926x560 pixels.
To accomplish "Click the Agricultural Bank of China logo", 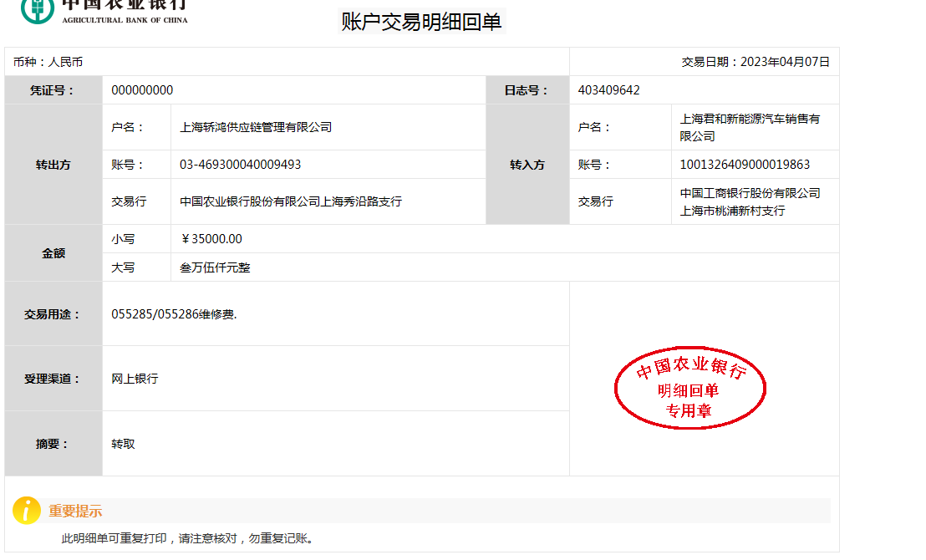I will tap(104, 12).
